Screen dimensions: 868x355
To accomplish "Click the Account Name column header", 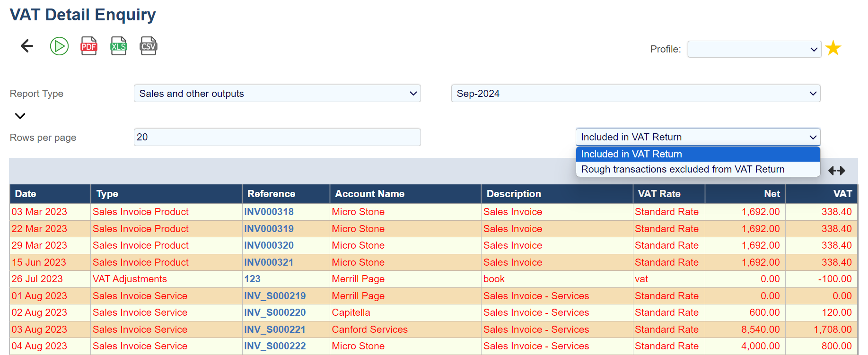I will pos(369,194).
